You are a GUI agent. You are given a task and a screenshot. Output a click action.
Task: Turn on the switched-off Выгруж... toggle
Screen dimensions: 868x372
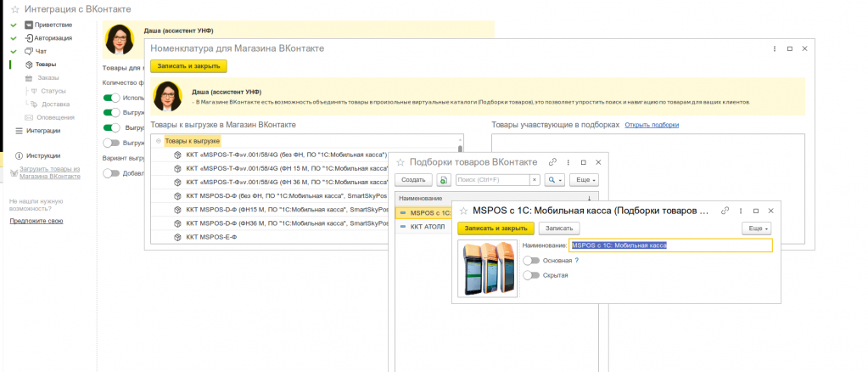112,143
